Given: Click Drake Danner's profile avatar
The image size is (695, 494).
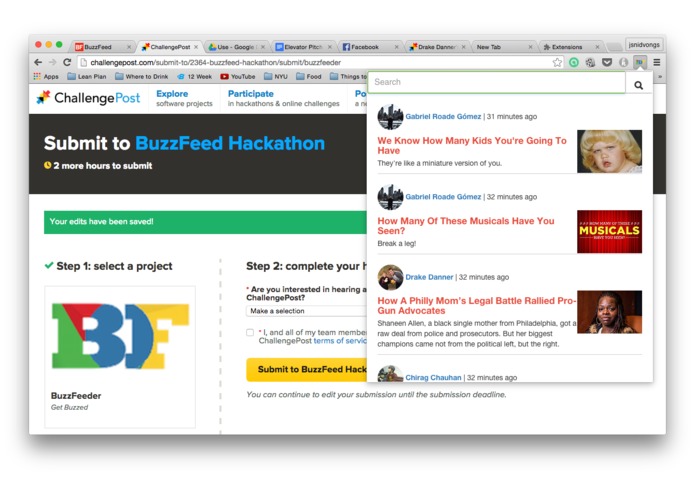Looking at the screenshot, I should [x=390, y=277].
